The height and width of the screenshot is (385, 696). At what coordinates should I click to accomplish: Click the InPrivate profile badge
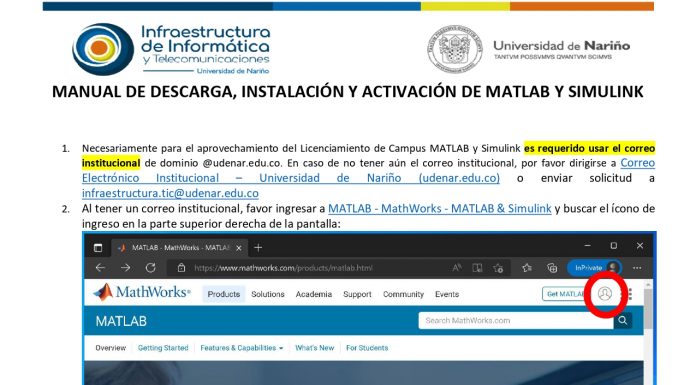(x=594, y=268)
